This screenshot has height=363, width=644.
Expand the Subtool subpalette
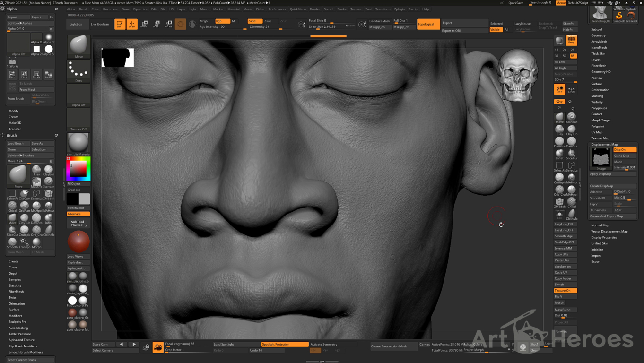point(597,29)
